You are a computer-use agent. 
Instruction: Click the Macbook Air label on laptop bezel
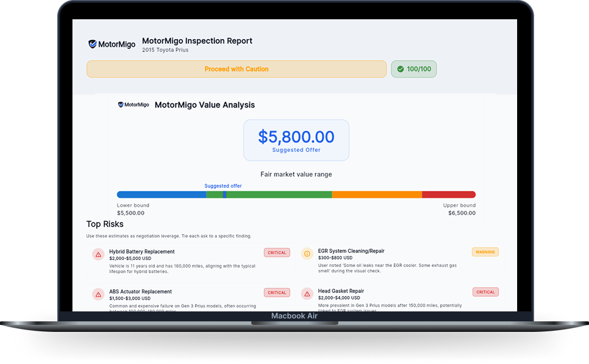pos(294,316)
